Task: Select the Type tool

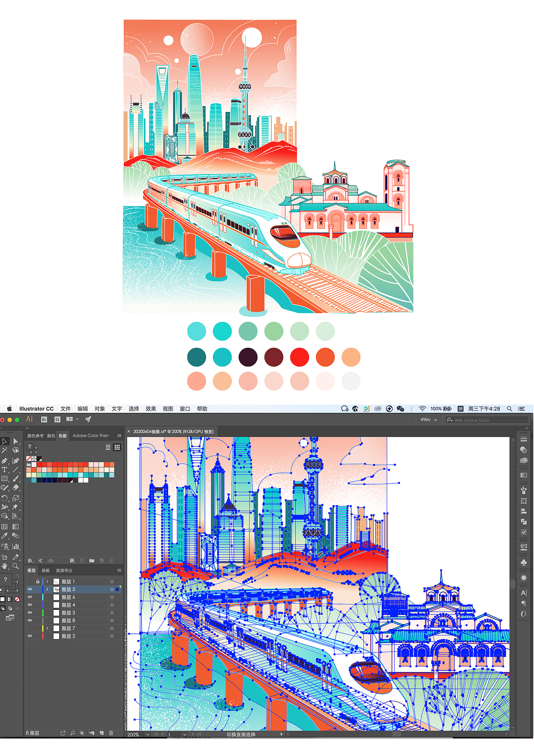Action: (5, 470)
